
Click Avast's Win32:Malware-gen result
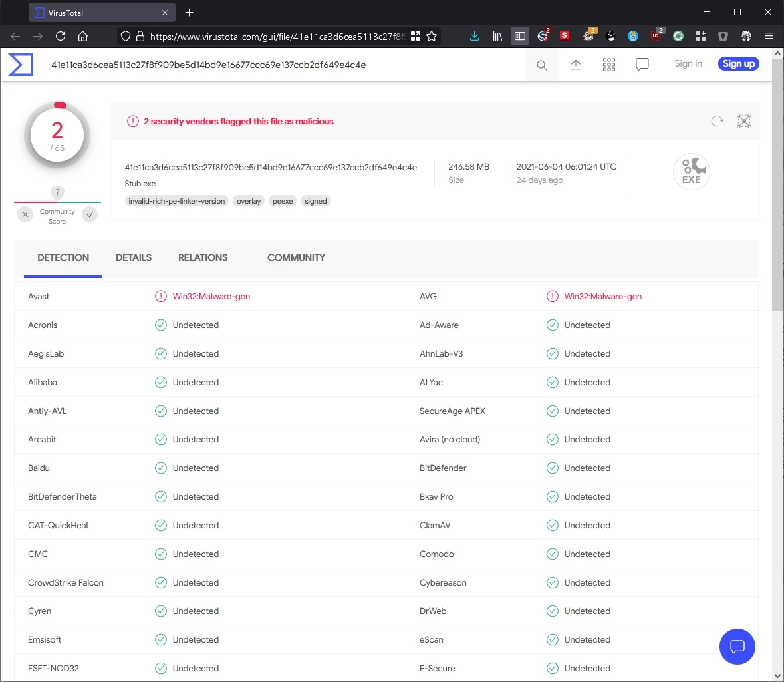[211, 297]
